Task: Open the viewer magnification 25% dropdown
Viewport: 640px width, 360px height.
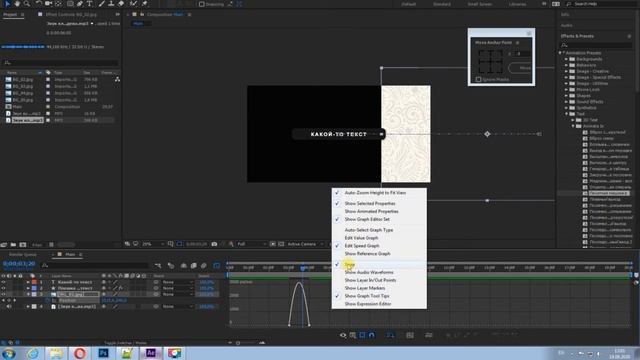Action: click(x=153, y=244)
